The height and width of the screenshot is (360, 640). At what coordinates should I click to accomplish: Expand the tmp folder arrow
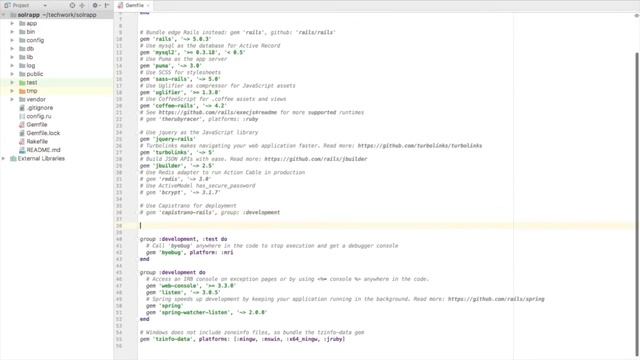(12, 91)
